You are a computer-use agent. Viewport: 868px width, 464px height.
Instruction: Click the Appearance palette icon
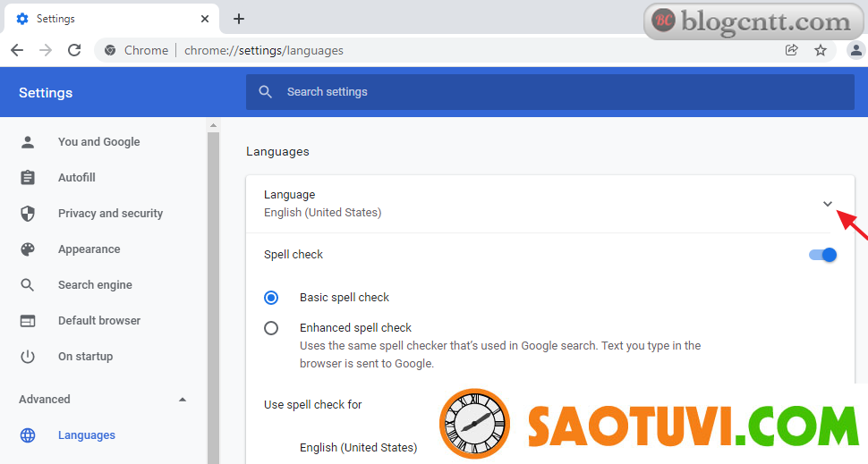(x=28, y=249)
